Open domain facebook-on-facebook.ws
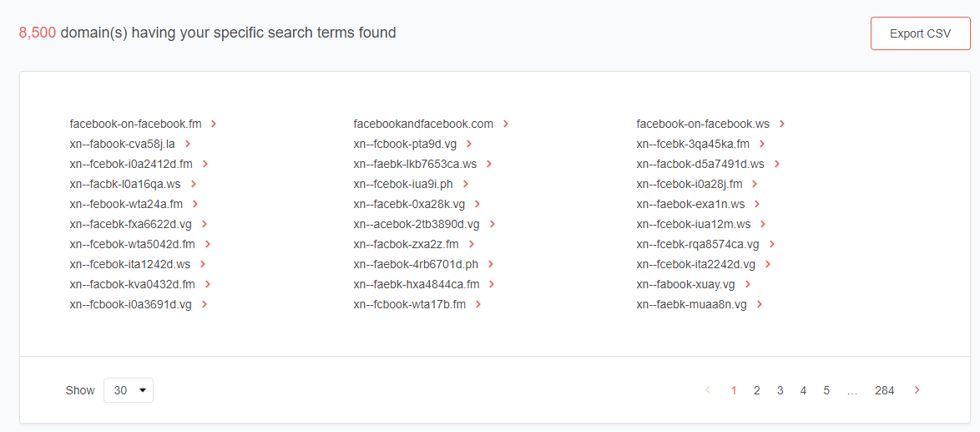This screenshot has height=432, width=980. pyautogui.click(x=703, y=124)
